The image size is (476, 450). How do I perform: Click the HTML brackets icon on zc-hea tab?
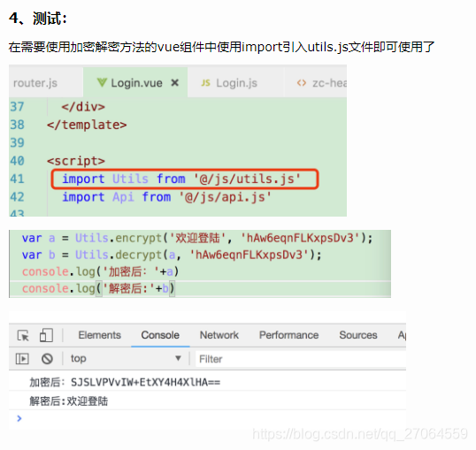click(302, 82)
